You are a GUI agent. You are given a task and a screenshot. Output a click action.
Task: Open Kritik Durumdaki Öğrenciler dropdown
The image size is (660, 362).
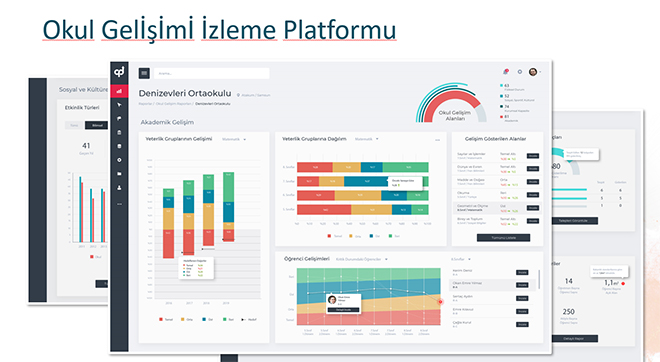coord(362,259)
